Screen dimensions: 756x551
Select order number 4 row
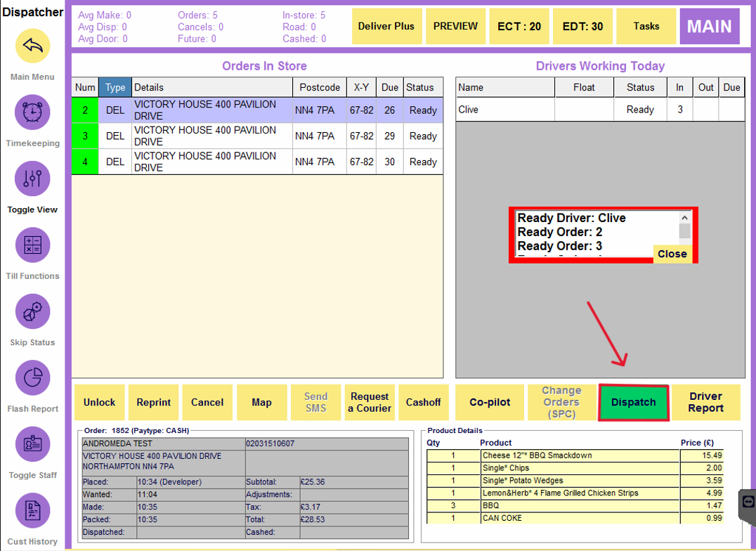pyautogui.click(x=257, y=162)
